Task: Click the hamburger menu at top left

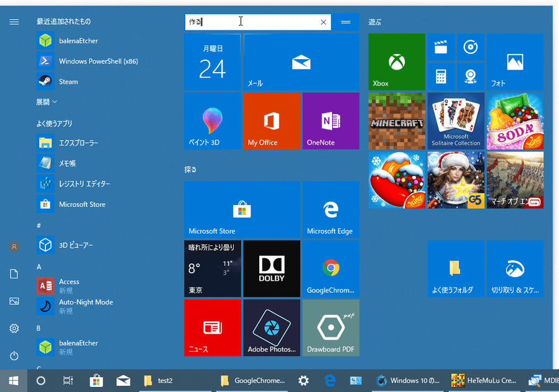Action: pyautogui.click(x=14, y=22)
